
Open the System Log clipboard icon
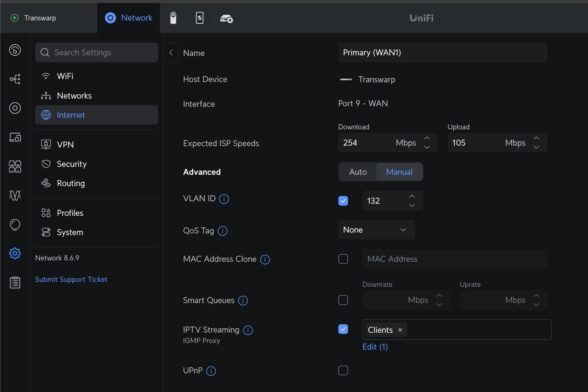pos(15,282)
